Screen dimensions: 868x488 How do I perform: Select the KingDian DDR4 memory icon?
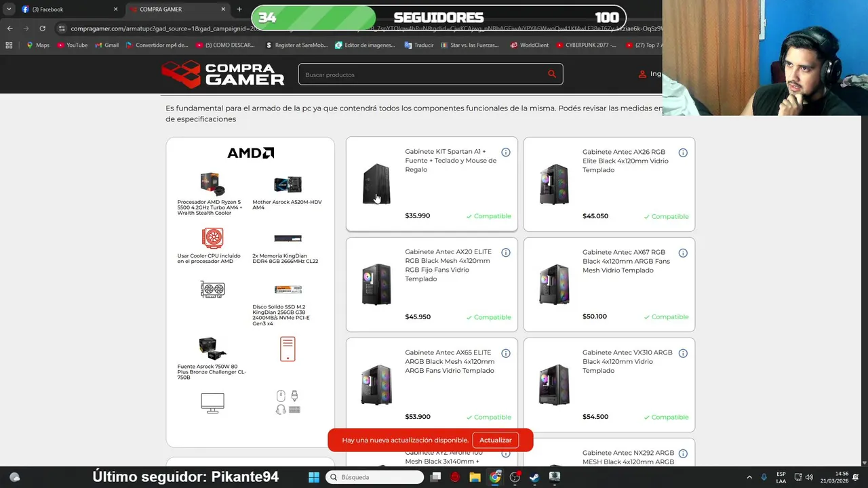click(288, 239)
